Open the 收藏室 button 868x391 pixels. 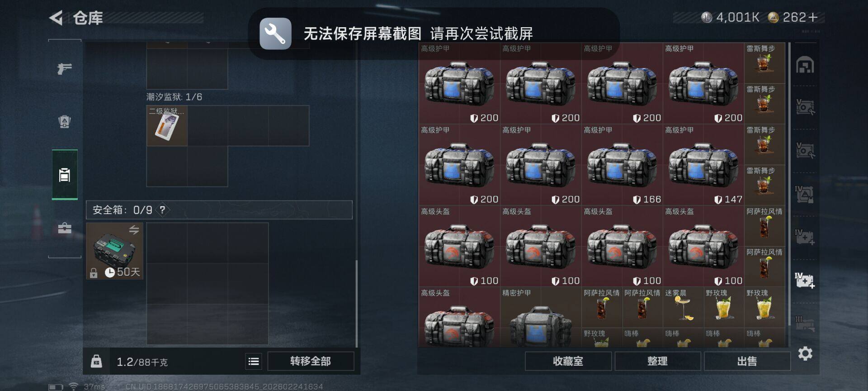[568, 361]
